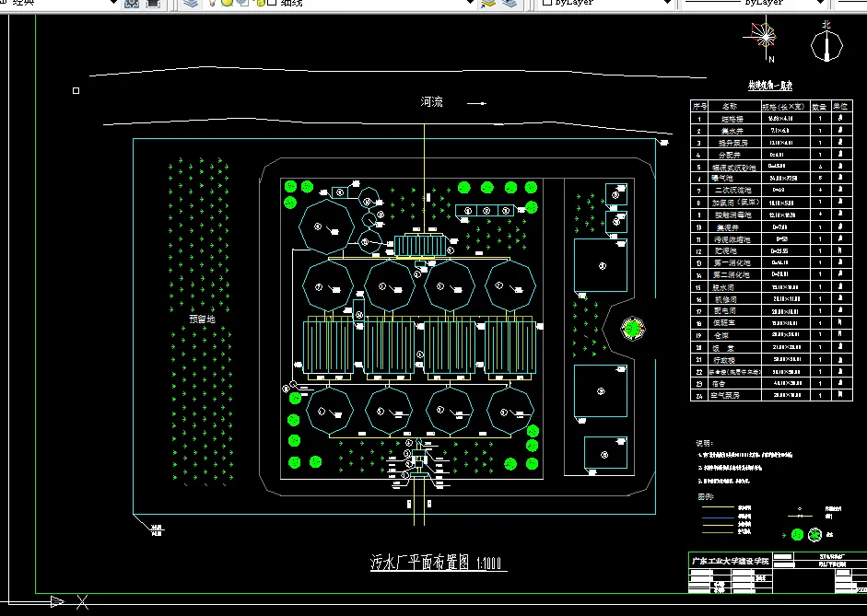Image resolution: width=867 pixels, height=616 pixels.
Task: Click the 集水井 row name in the table
Action: (732, 131)
